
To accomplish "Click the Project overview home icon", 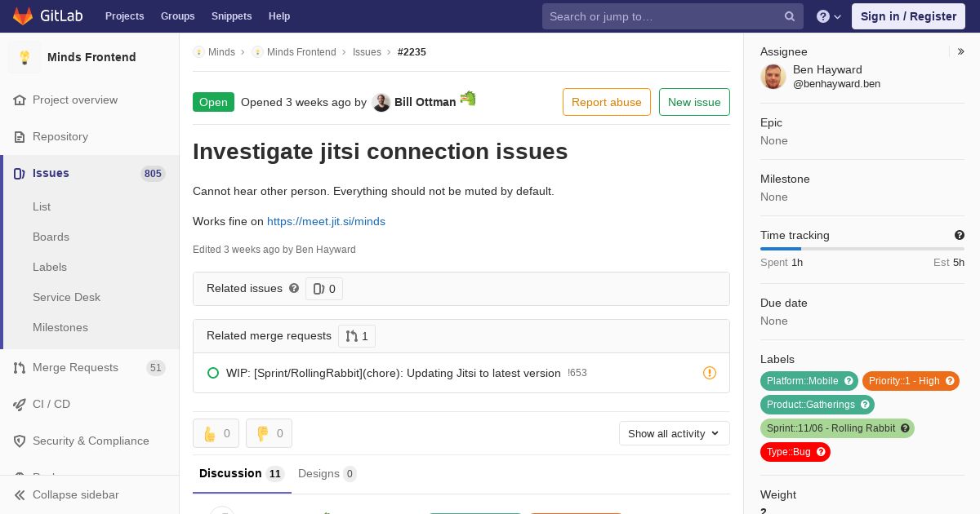I will [x=20, y=100].
